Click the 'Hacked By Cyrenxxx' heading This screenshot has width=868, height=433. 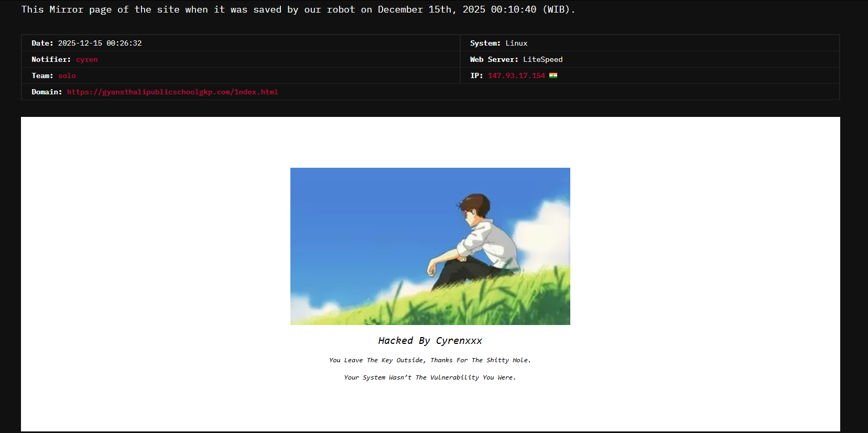point(430,341)
